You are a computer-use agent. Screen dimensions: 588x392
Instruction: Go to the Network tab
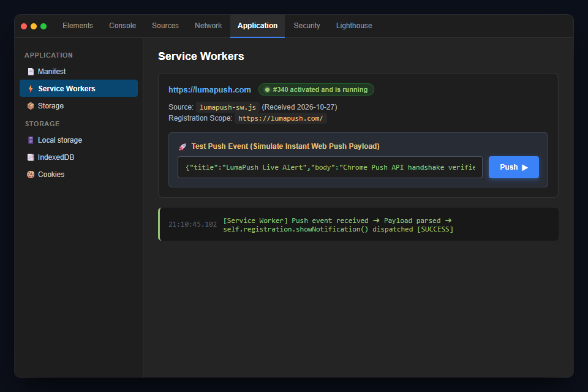pos(208,26)
